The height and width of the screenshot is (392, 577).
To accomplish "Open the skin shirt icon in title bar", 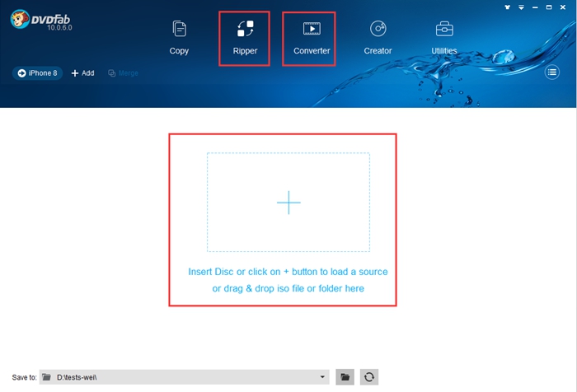I will pos(508,7).
